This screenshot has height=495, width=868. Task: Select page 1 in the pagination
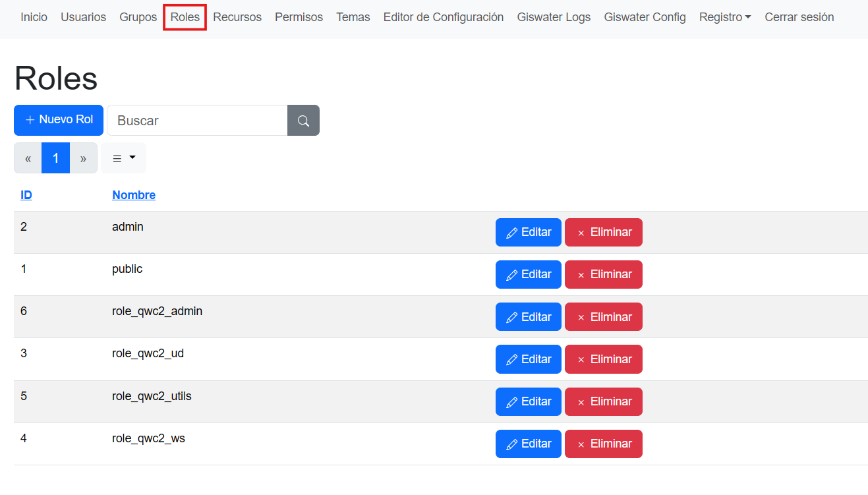click(x=55, y=158)
